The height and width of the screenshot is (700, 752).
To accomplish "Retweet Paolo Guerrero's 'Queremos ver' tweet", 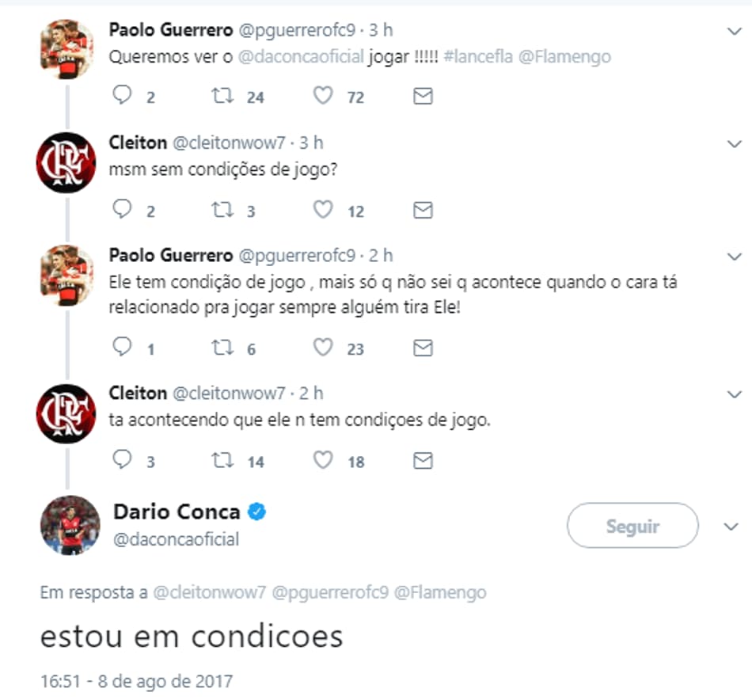I will click(x=222, y=97).
